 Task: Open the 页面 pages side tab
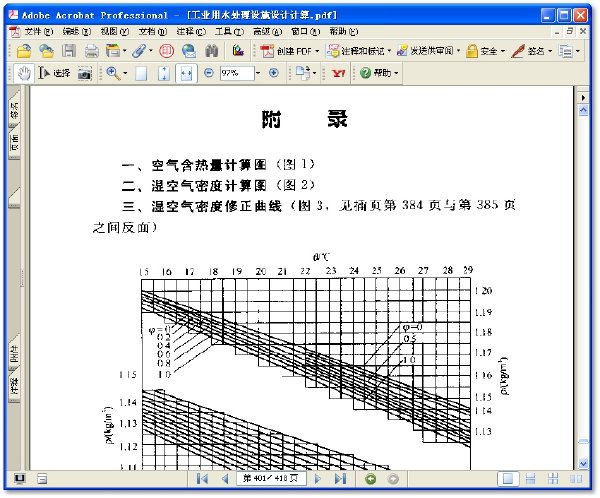click(14, 142)
